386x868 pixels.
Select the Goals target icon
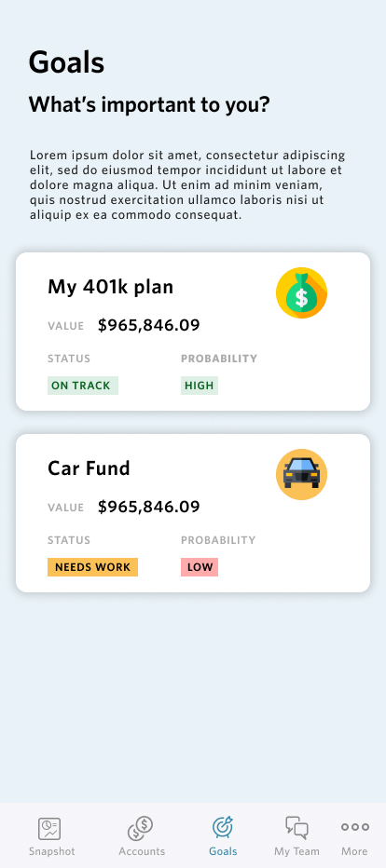[x=223, y=828]
